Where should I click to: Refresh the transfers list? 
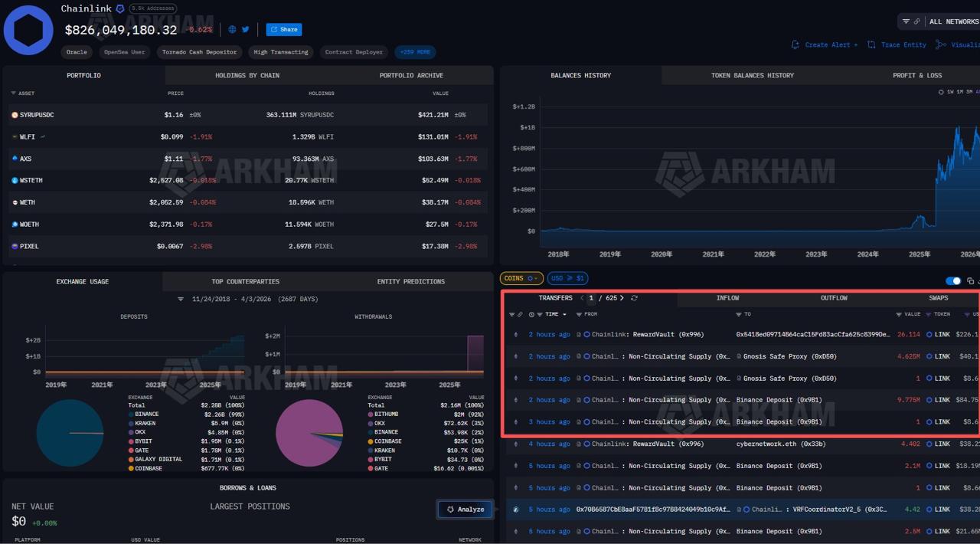coord(634,298)
